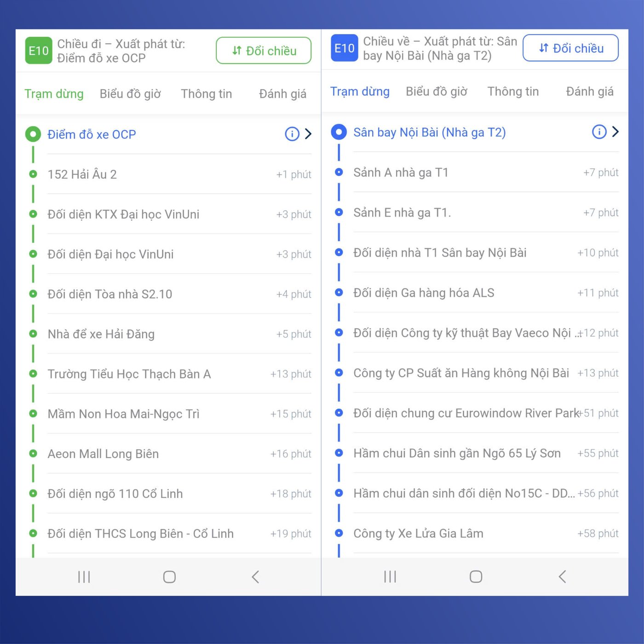Open recent apps on left screen
This screenshot has width=644, height=644.
[x=84, y=577]
